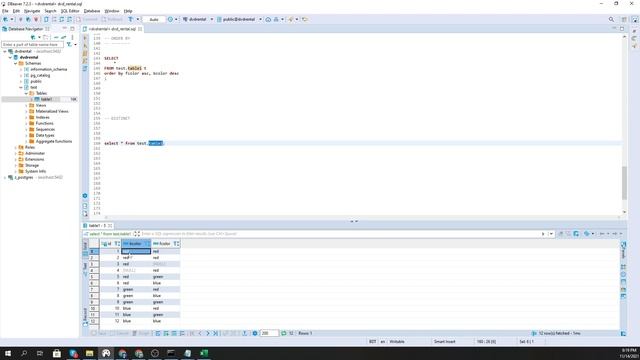The height and width of the screenshot is (360, 640).
Task: Expand the information_schema schema
Action: (x=21, y=69)
